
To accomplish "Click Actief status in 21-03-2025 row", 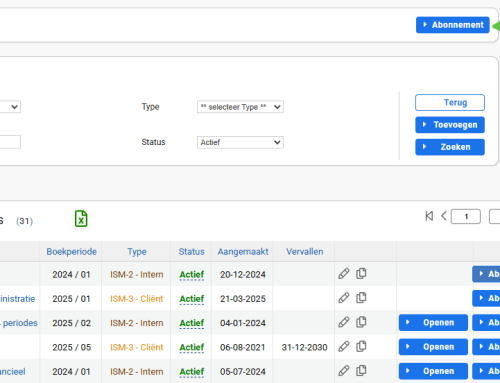I will [x=192, y=299].
